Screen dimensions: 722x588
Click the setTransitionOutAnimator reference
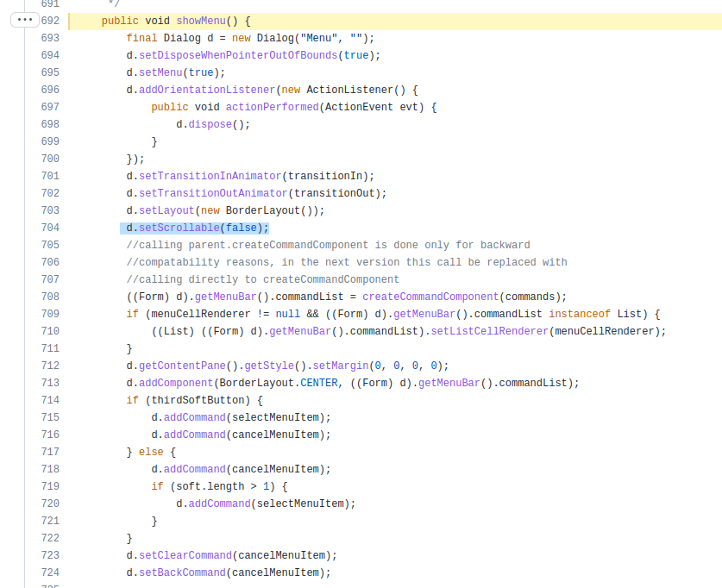[x=216, y=193]
